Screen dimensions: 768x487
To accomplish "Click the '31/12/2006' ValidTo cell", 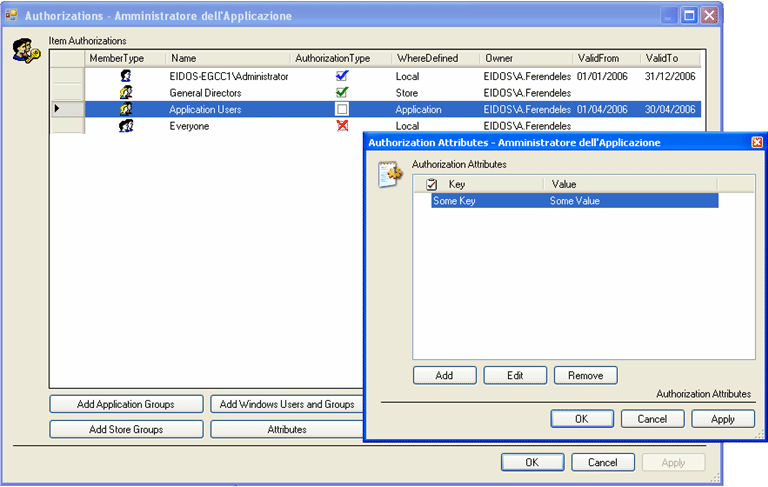I will coord(670,76).
